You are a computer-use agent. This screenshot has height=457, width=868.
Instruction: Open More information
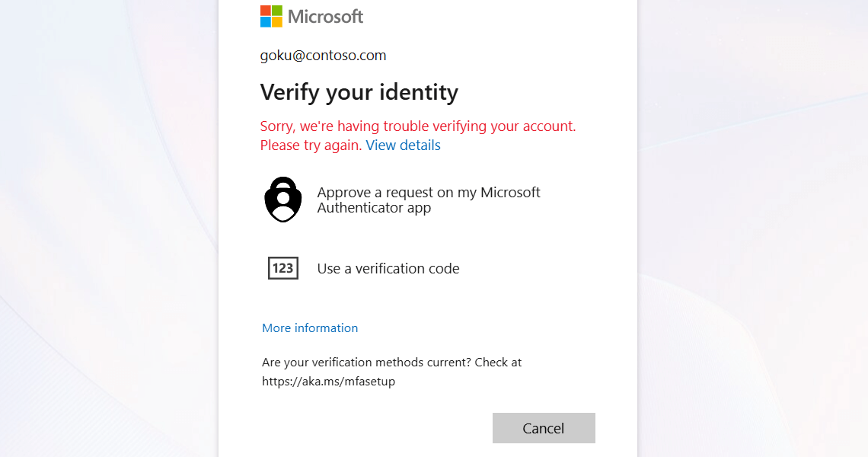click(x=309, y=328)
